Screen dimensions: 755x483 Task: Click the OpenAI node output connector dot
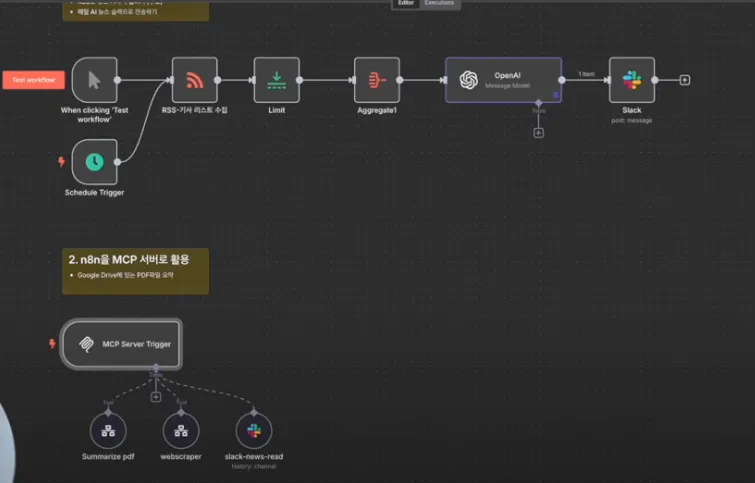pos(561,80)
